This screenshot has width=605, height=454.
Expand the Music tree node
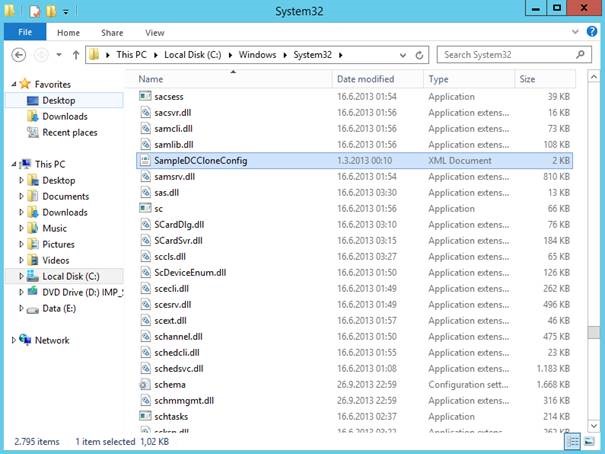(x=21, y=228)
